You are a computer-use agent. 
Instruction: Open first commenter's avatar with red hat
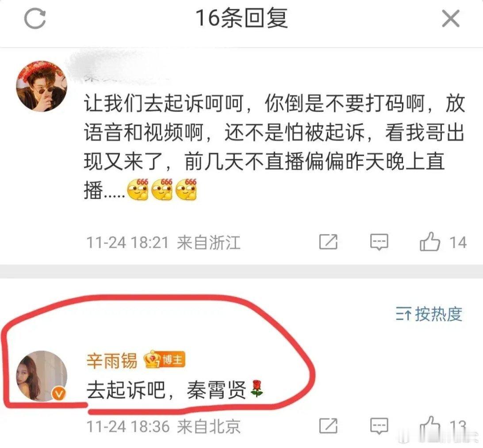point(42,86)
